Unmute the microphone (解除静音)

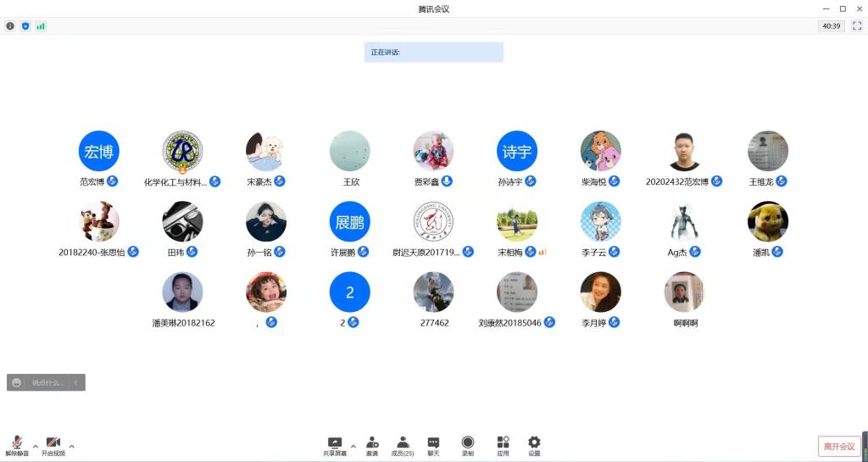[16, 446]
